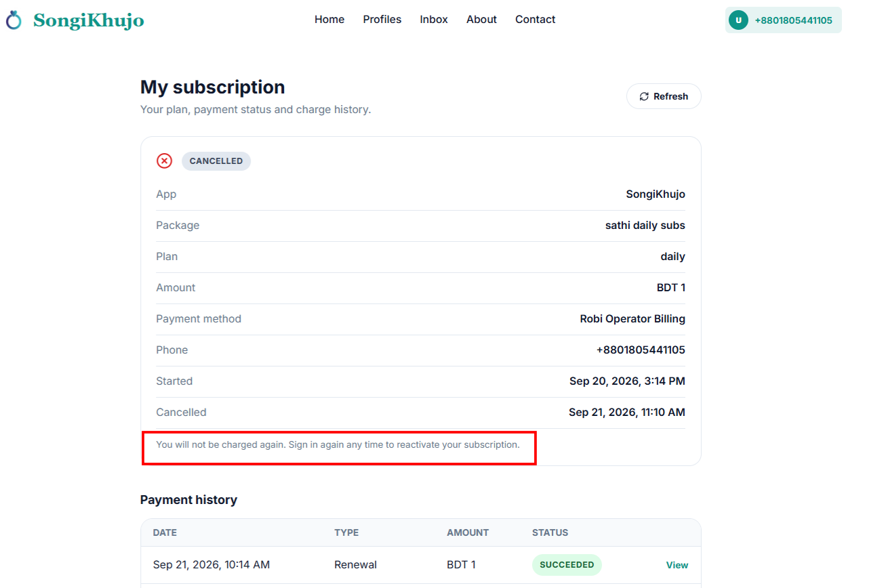The height and width of the screenshot is (588, 869).
Task: Click the Robi Operator Billing value
Action: (x=632, y=319)
